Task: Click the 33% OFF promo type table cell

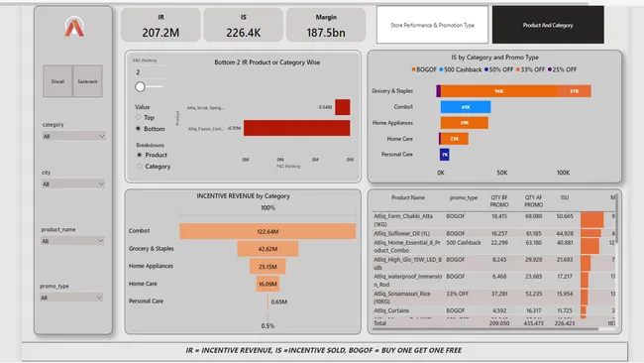Action: (457, 294)
